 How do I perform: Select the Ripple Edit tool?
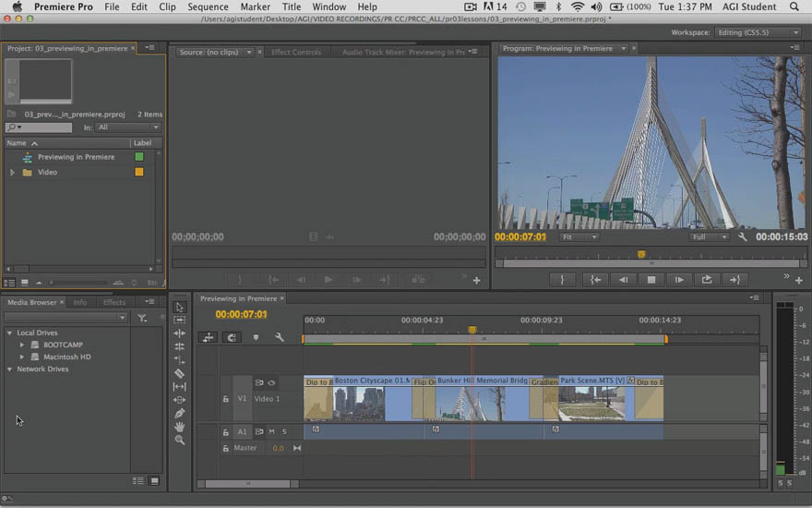(180, 333)
